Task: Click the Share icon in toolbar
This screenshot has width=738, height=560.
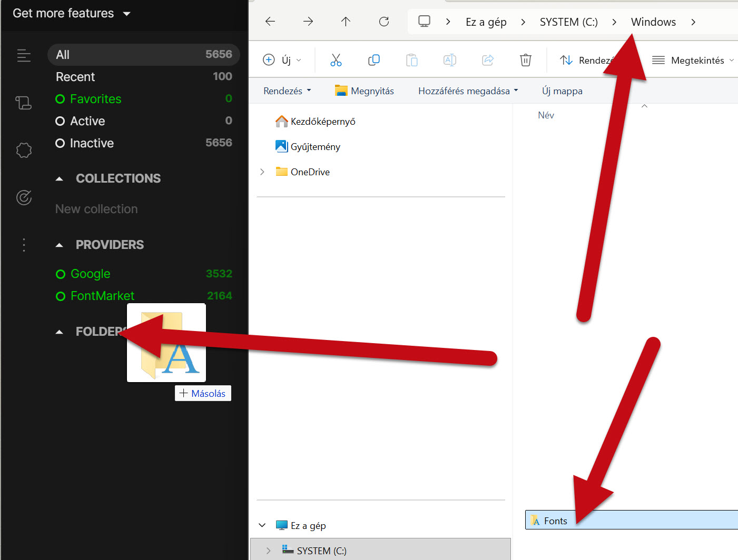Action: tap(488, 60)
